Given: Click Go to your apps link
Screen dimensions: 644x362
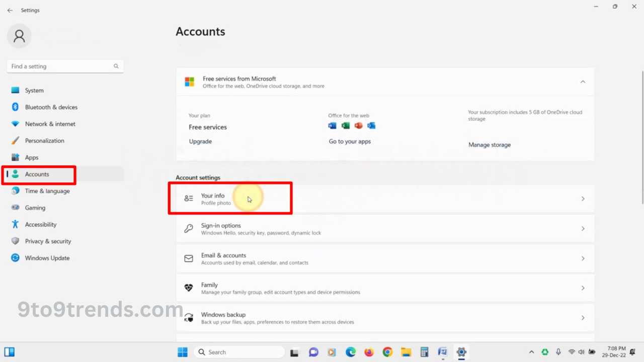Looking at the screenshot, I should click(x=350, y=141).
